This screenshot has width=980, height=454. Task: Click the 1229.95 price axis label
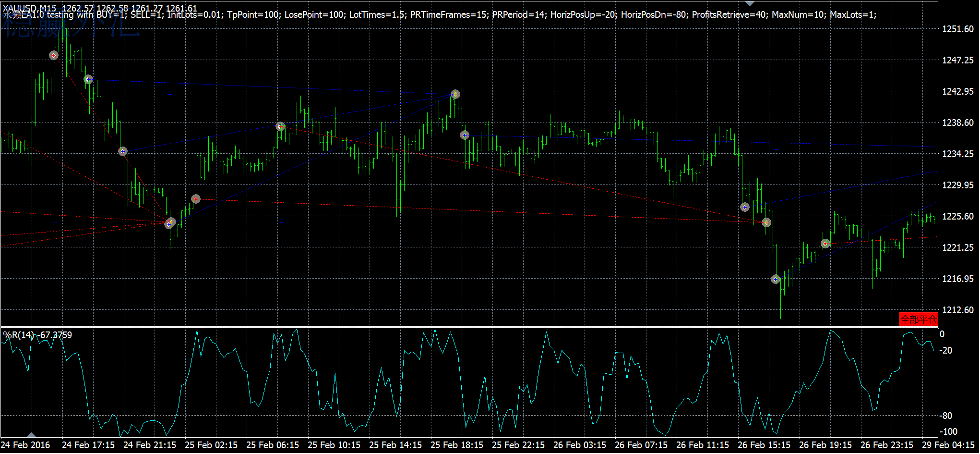(958, 185)
